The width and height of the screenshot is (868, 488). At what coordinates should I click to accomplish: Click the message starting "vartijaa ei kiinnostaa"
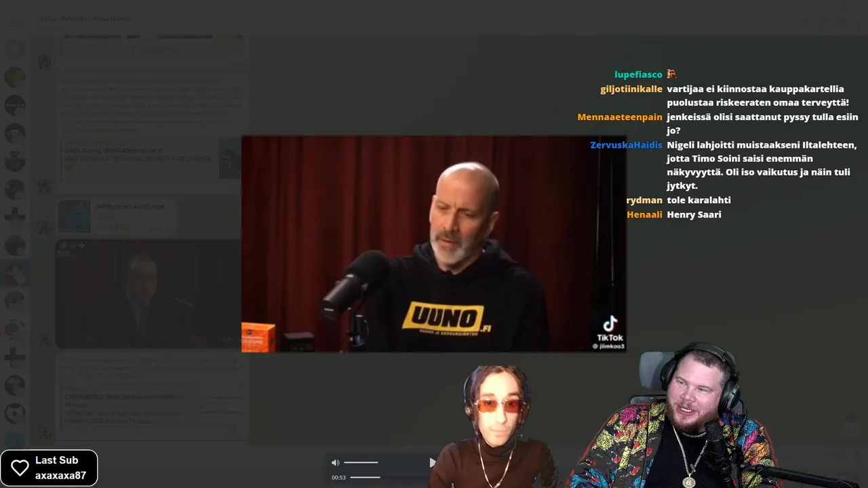point(757,96)
